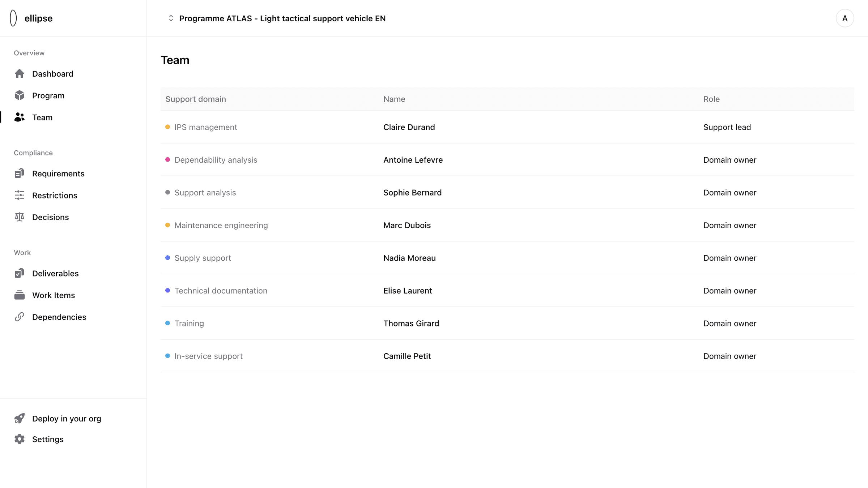The width and height of the screenshot is (868, 488).
Task: Open the Work Items label
Action: [x=54, y=295]
